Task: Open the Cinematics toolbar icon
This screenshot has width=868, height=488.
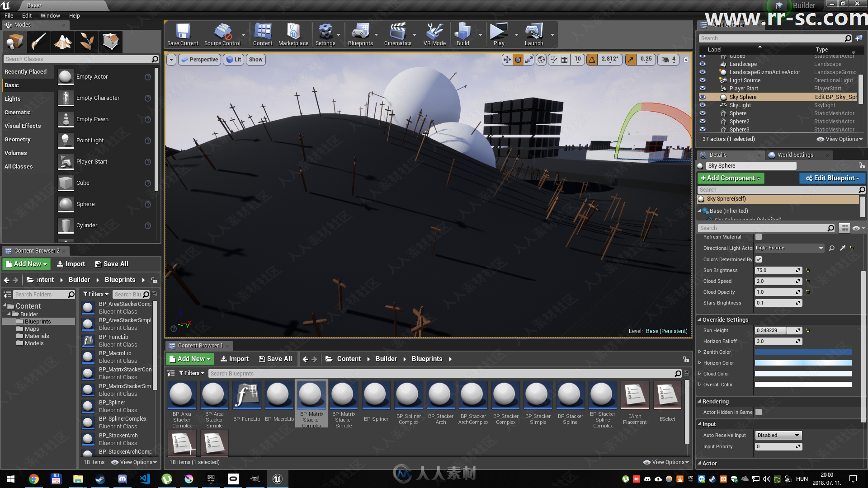Action: (398, 35)
